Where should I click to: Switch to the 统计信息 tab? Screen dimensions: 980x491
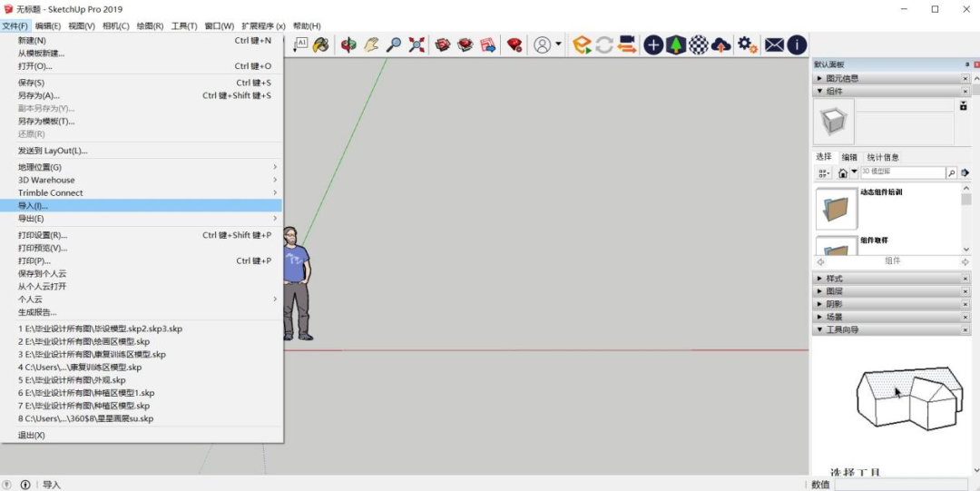883,158
